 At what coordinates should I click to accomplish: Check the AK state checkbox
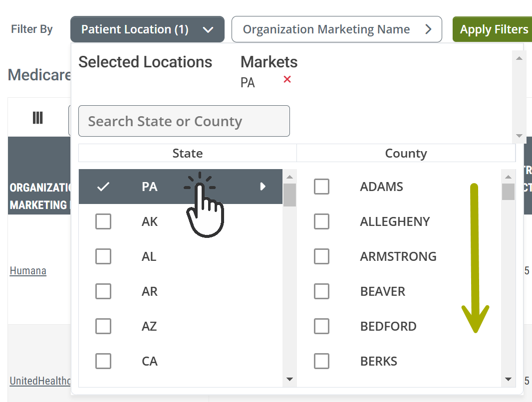click(103, 221)
